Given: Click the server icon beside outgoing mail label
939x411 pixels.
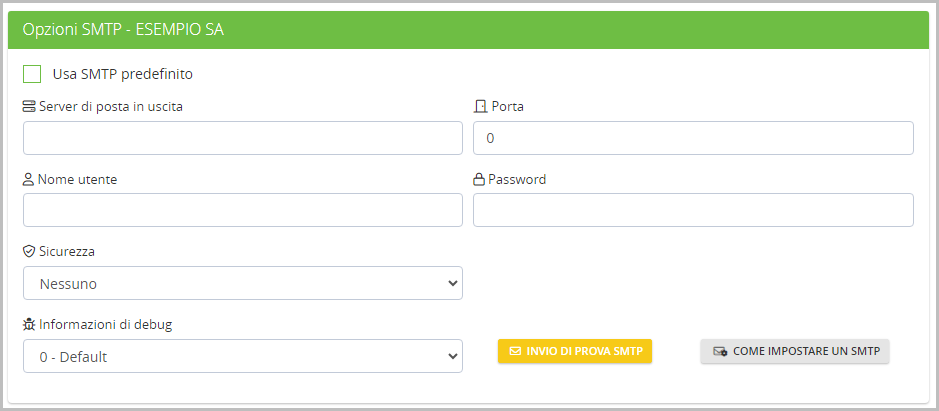Looking at the screenshot, I should coord(29,106).
